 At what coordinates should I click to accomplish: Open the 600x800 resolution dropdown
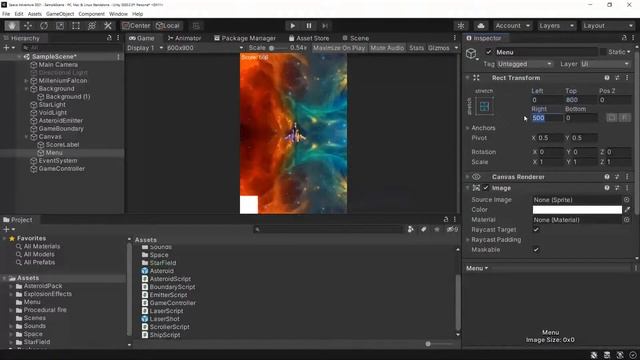click(x=205, y=48)
